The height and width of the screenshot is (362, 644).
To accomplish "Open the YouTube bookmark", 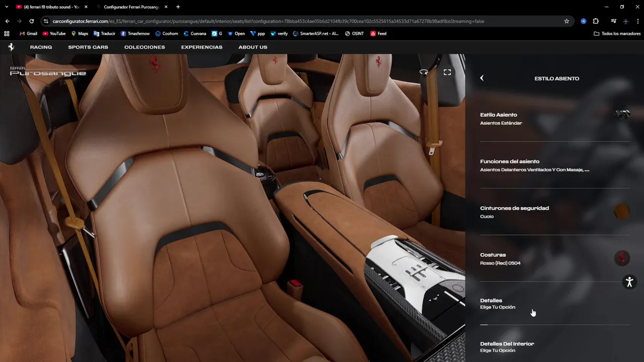I will click(x=54, y=34).
